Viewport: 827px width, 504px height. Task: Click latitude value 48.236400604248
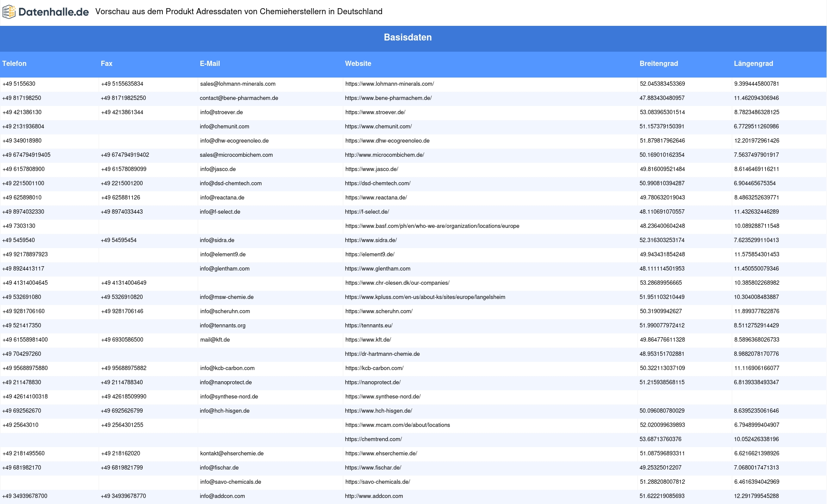[662, 226]
